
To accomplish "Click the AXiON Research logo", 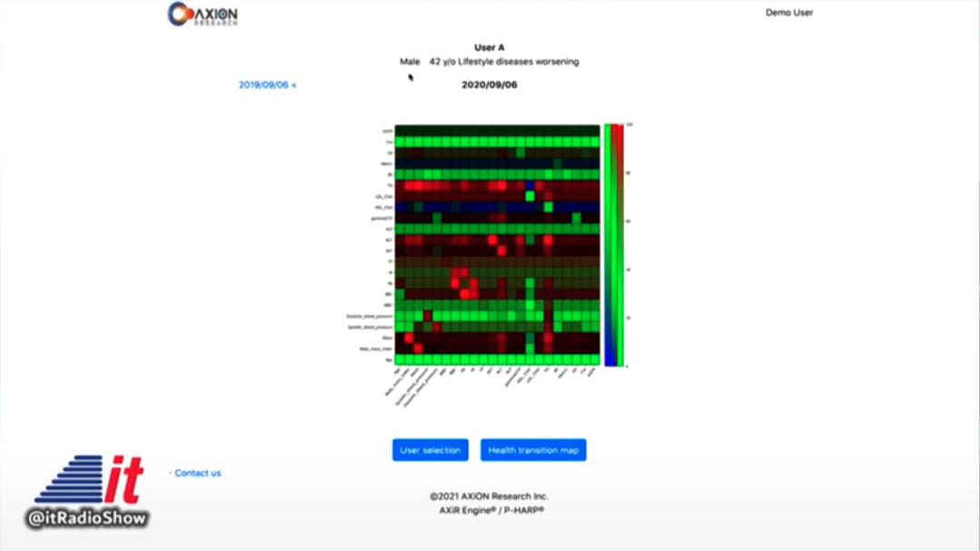I will (203, 14).
